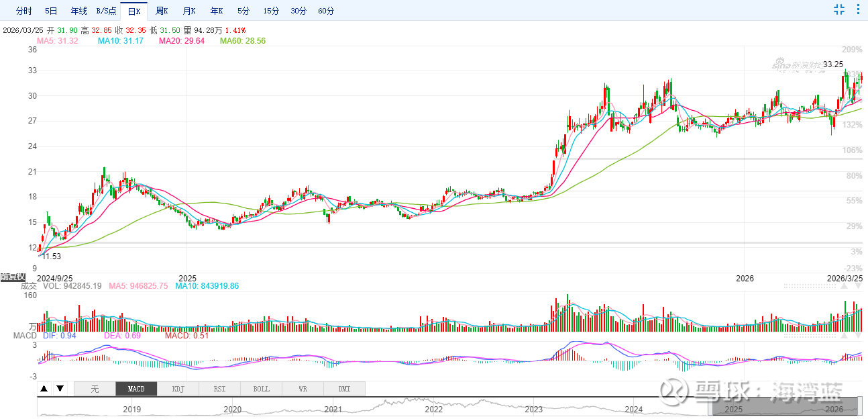Click the 2026/3/25 end date label

[845, 278]
